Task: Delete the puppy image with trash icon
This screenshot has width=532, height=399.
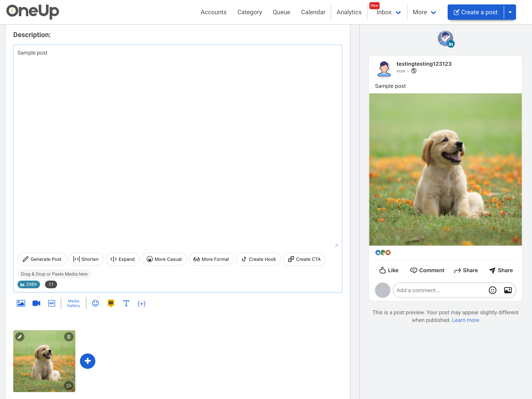Action: coord(69,337)
